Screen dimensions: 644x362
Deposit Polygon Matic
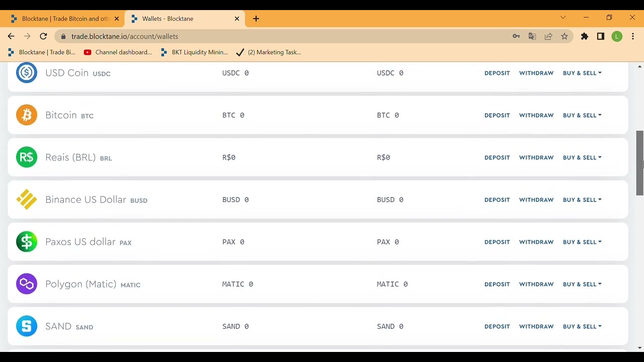coord(497,284)
